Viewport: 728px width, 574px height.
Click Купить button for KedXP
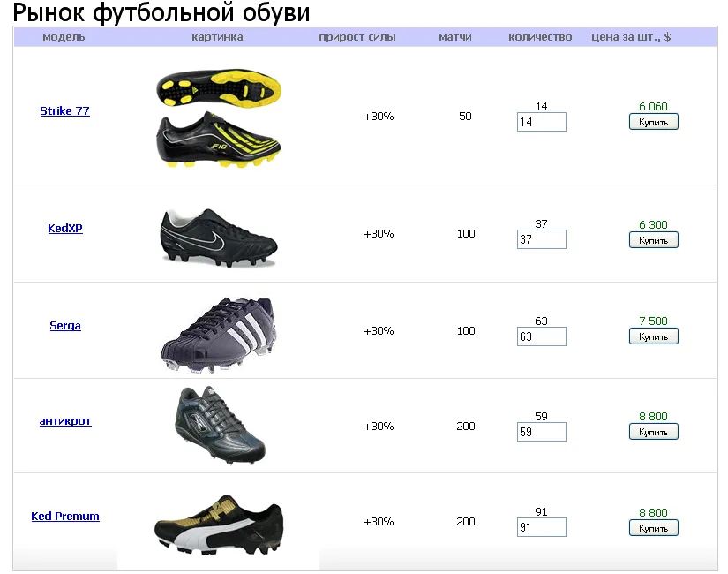(x=653, y=240)
